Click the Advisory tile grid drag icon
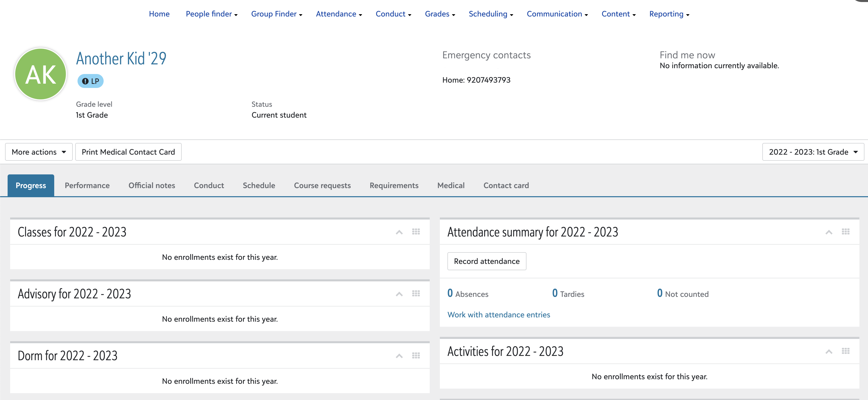868x400 pixels. click(x=416, y=294)
